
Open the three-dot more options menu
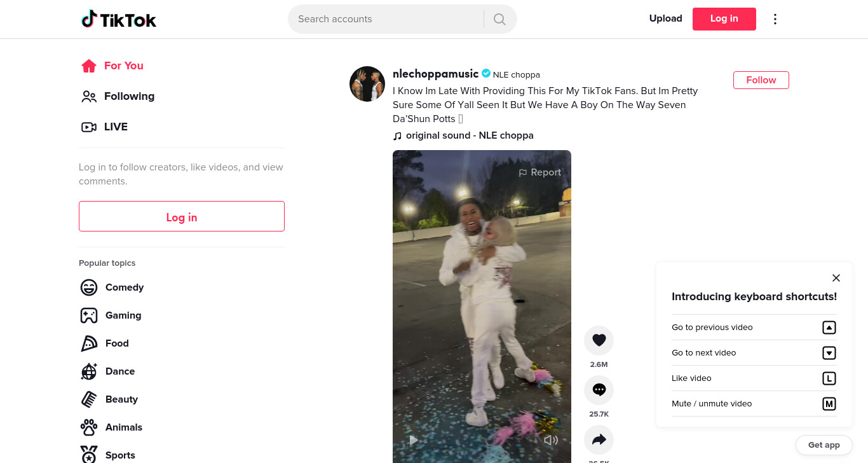775,19
